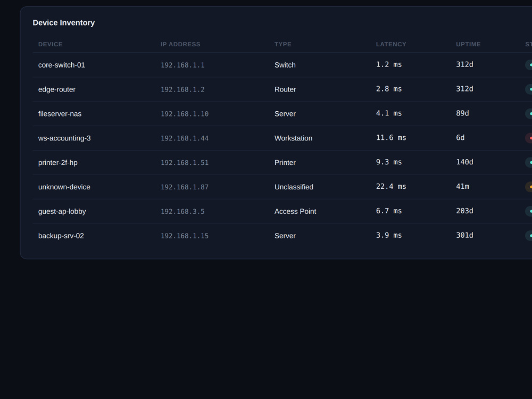
Task: Select the guest-ap-lobby device name
Action: click(x=62, y=211)
